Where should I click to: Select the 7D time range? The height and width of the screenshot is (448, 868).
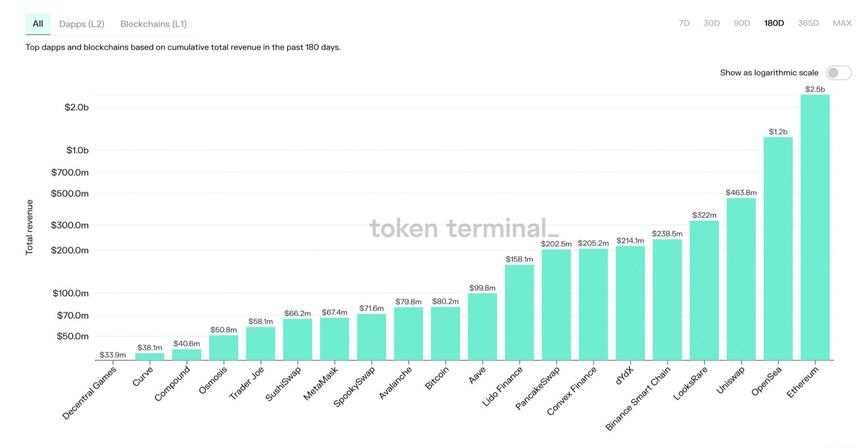point(684,23)
